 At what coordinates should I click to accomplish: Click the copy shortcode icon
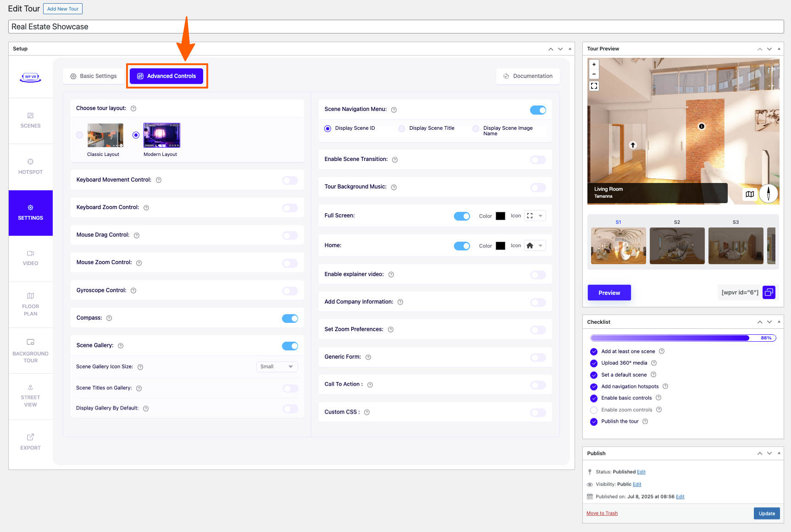769,293
